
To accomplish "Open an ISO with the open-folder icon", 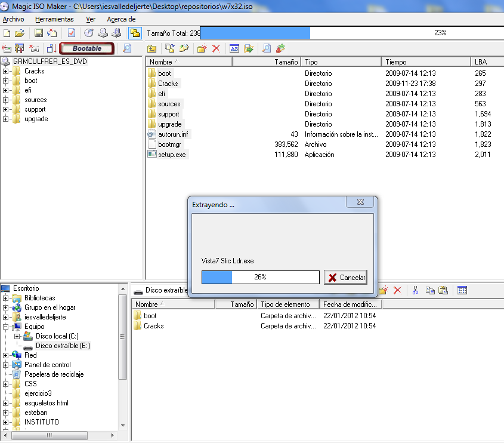I will tap(19, 33).
